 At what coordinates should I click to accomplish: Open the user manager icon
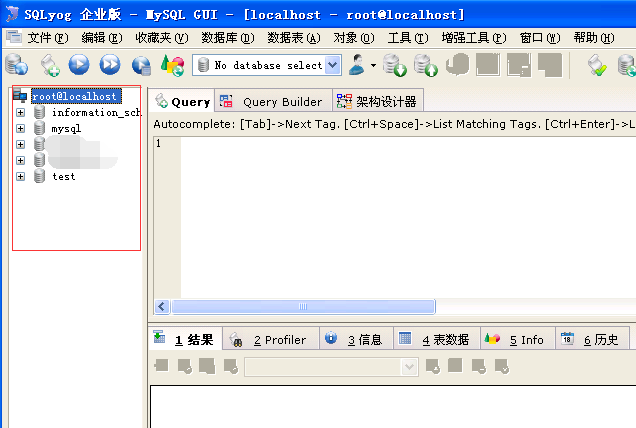coord(357,65)
